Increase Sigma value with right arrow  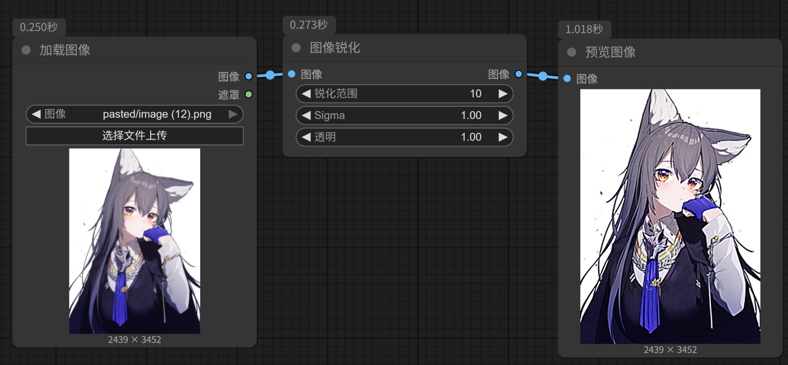coord(503,115)
